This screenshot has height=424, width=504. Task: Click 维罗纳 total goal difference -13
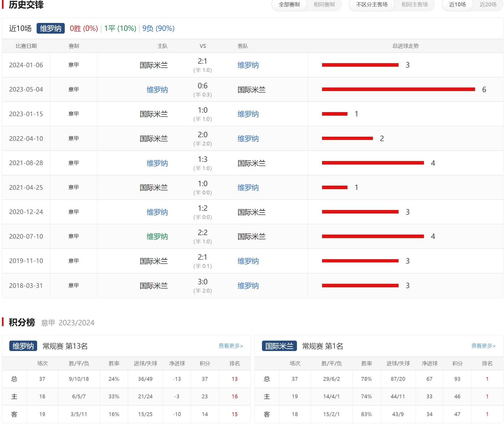(x=177, y=379)
